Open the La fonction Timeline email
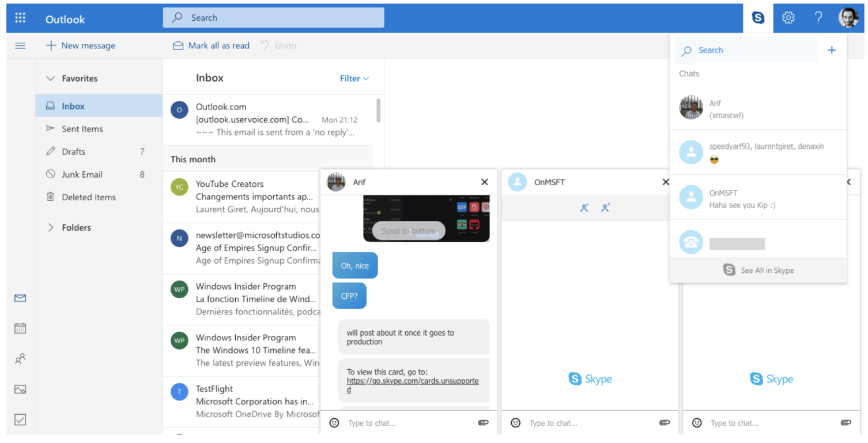 [x=242, y=299]
